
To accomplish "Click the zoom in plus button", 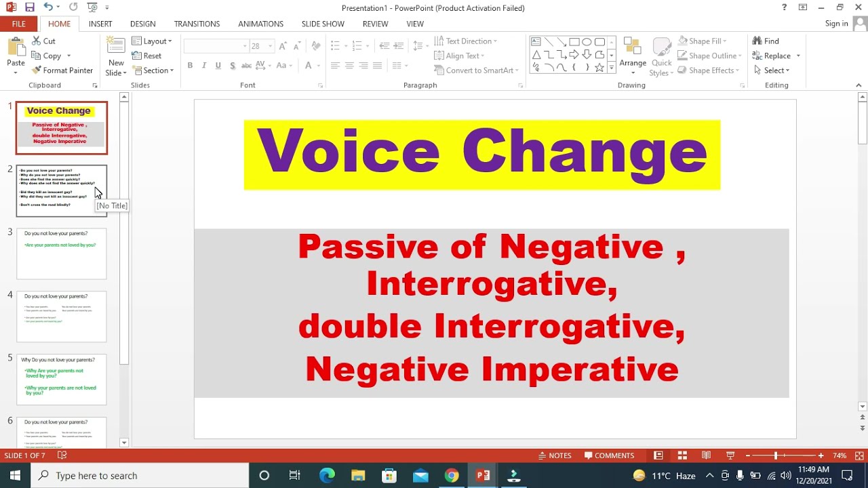I will click(x=821, y=455).
